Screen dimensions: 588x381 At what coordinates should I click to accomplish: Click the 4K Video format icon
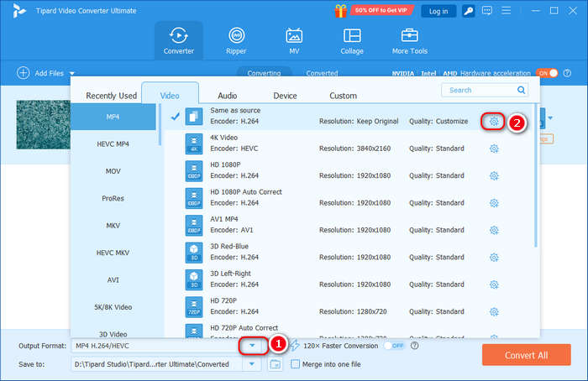[194, 144]
